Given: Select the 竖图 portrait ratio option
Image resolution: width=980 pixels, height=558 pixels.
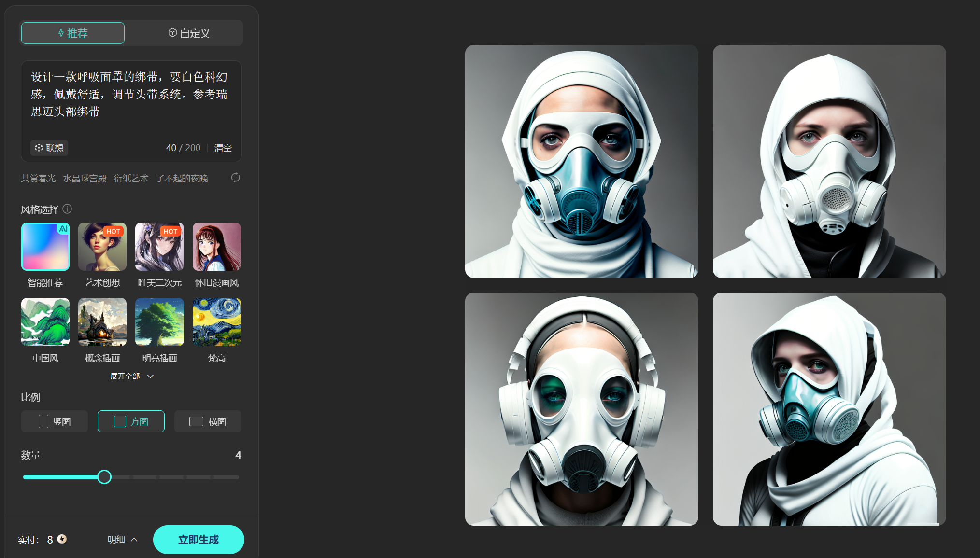Looking at the screenshot, I should [x=55, y=421].
